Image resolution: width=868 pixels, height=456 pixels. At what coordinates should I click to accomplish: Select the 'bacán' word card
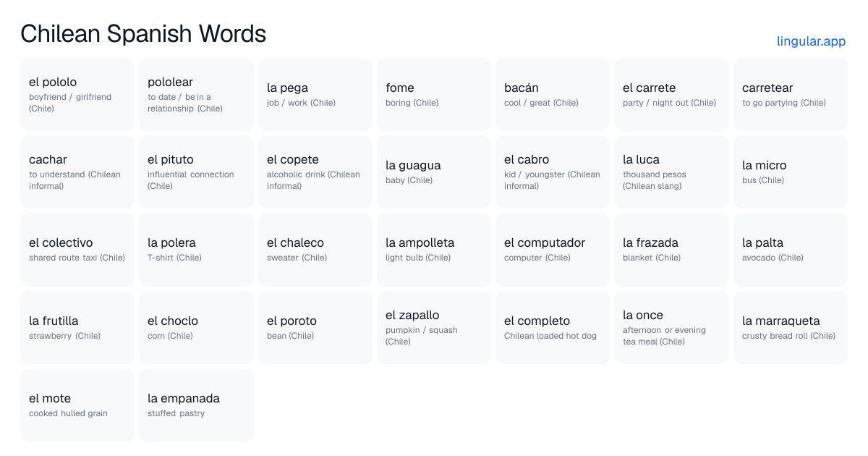(x=553, y=95)
